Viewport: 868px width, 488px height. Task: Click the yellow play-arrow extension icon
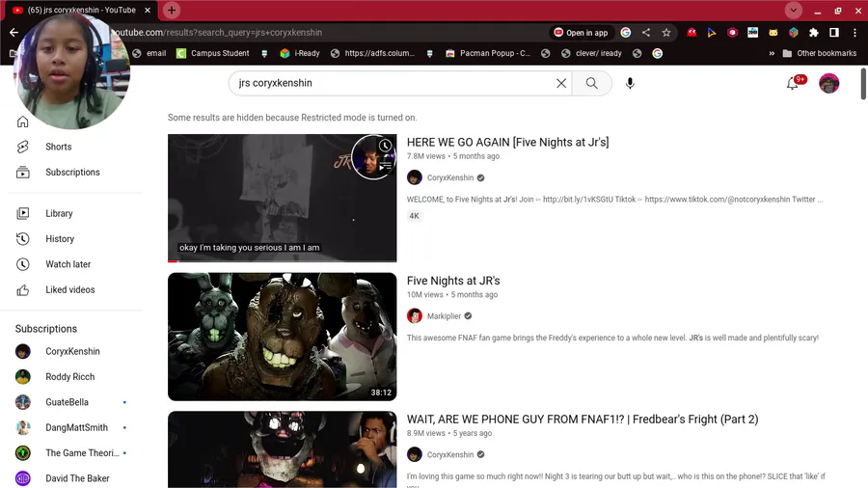pos(712,33)
